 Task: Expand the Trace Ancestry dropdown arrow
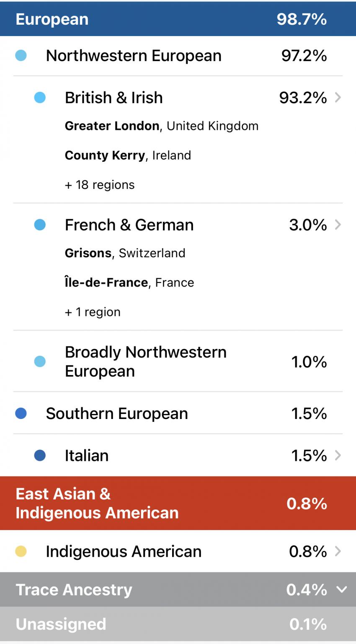coord(342,590)
